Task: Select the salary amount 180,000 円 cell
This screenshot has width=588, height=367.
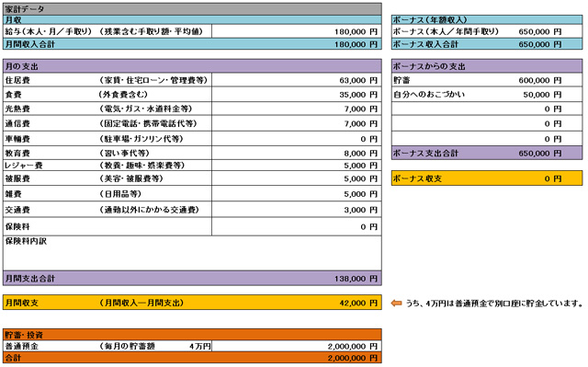Action: pos(297,31)
